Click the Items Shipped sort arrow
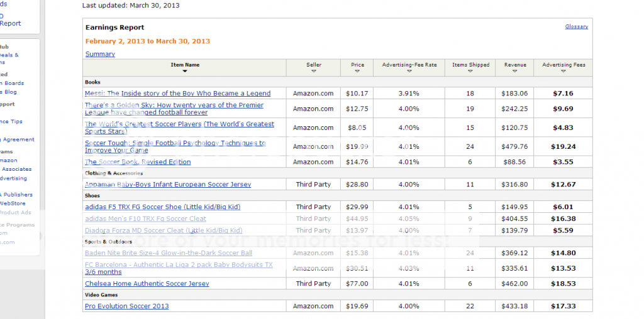 point(470,72)
